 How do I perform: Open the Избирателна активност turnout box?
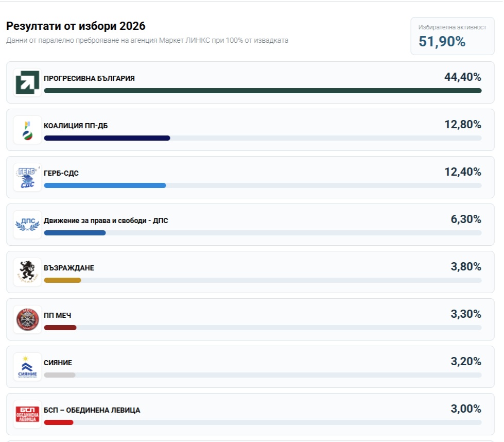point(453,36)
